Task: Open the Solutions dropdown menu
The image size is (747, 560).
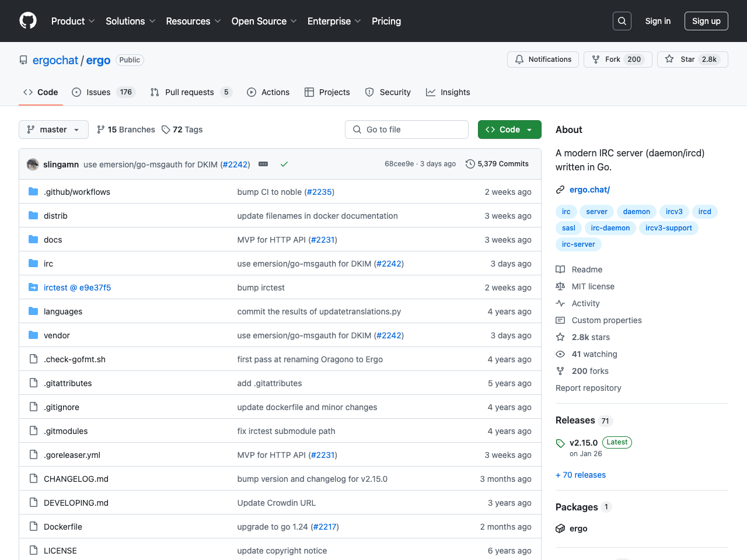Action: 131,21
